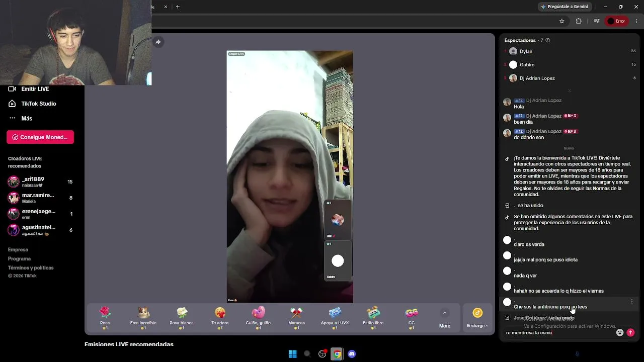644x362 pixels.
Task: Click the Consigue Monedas button
Action: (40, 137)
